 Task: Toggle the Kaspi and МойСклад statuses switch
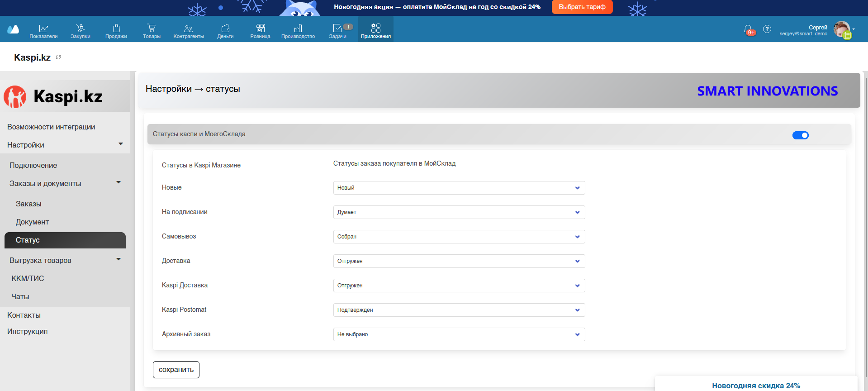pos(800,135)
